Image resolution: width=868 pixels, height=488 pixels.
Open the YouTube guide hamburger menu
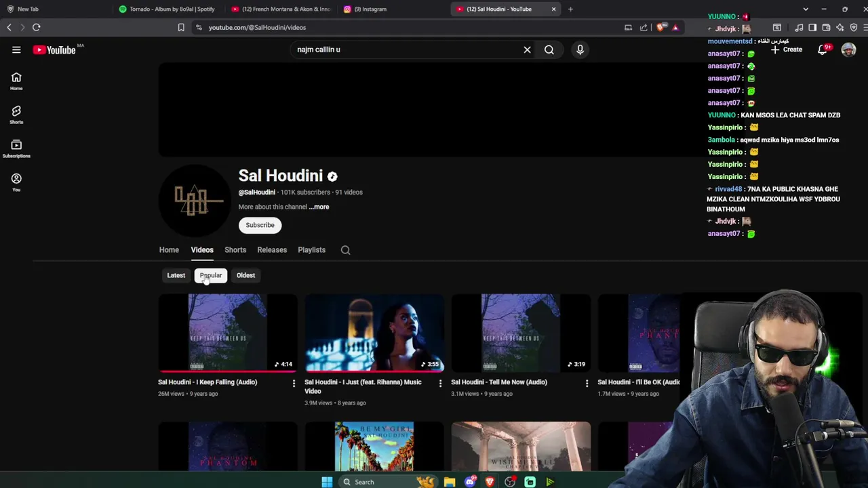(16, 49)
